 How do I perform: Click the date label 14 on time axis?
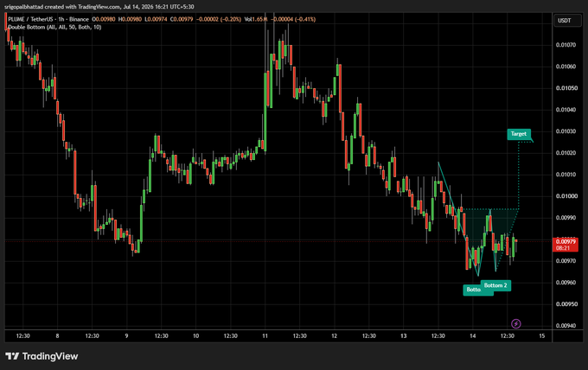(x=472, y=336)
